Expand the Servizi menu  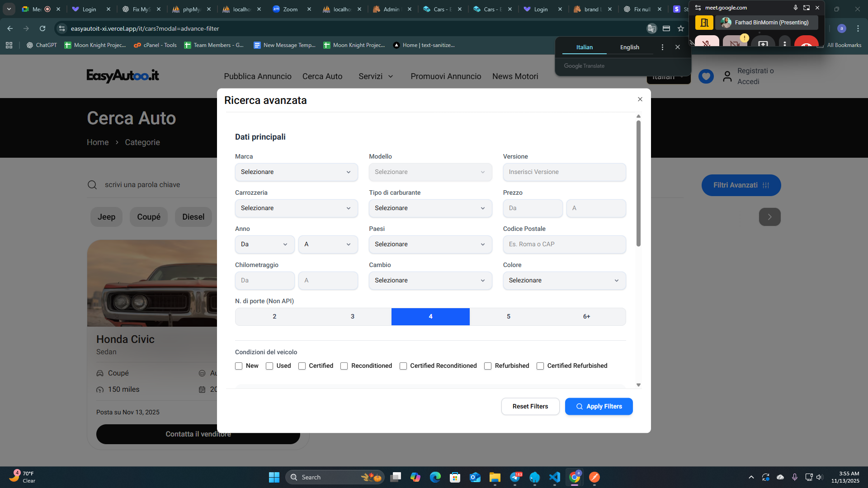[x=376, y=76]
